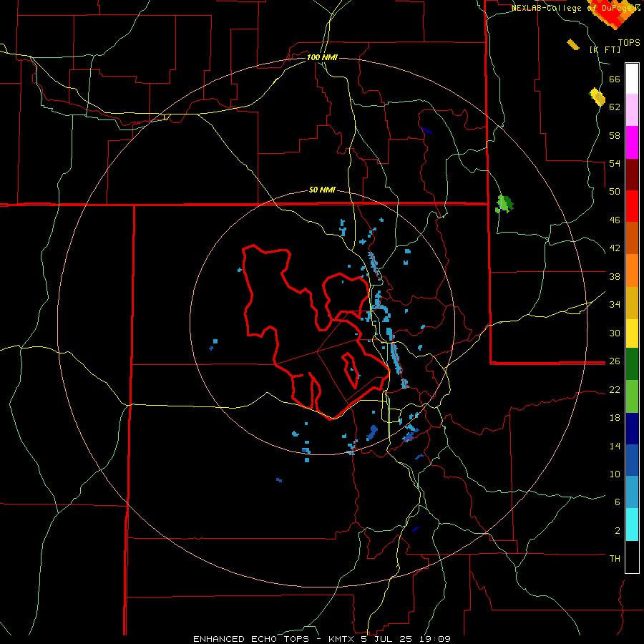
Task: Click the '10' legend value
Action: pos(615,474)
